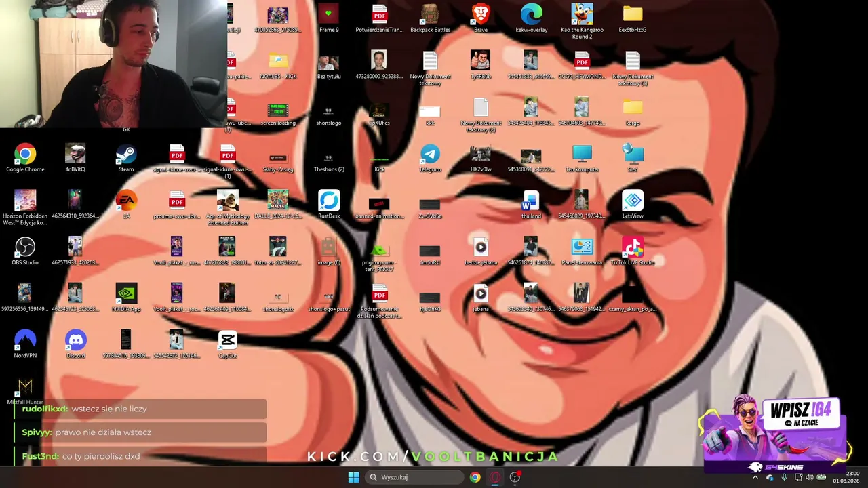The image size is (868, 488).
Task: Select the screen loading video file
Action: (278, 113)
